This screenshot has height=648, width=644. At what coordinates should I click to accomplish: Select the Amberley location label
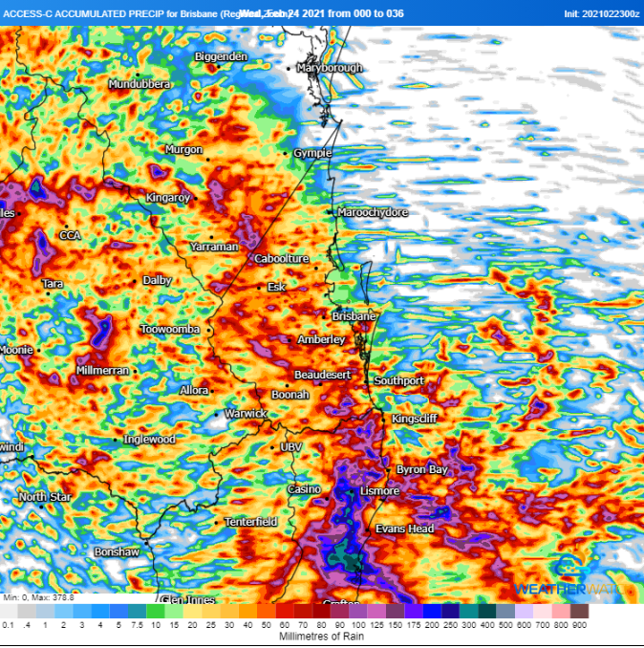coord(321,339)
